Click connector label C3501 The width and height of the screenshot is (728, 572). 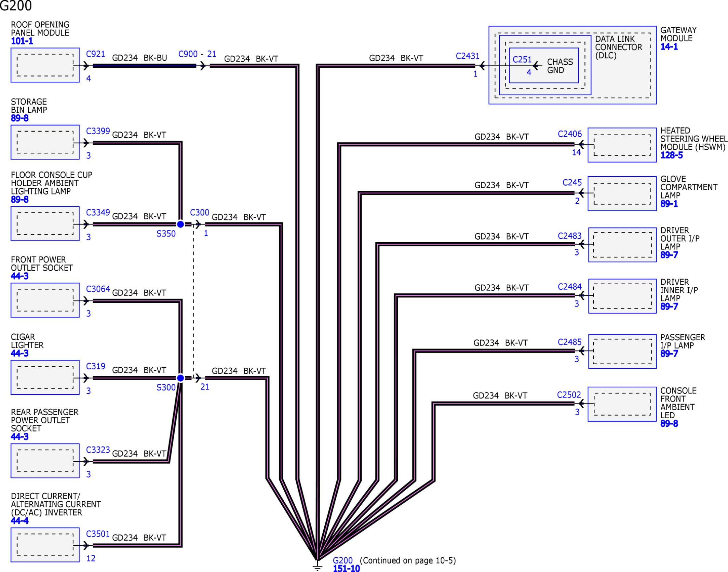tap(98, 534)
